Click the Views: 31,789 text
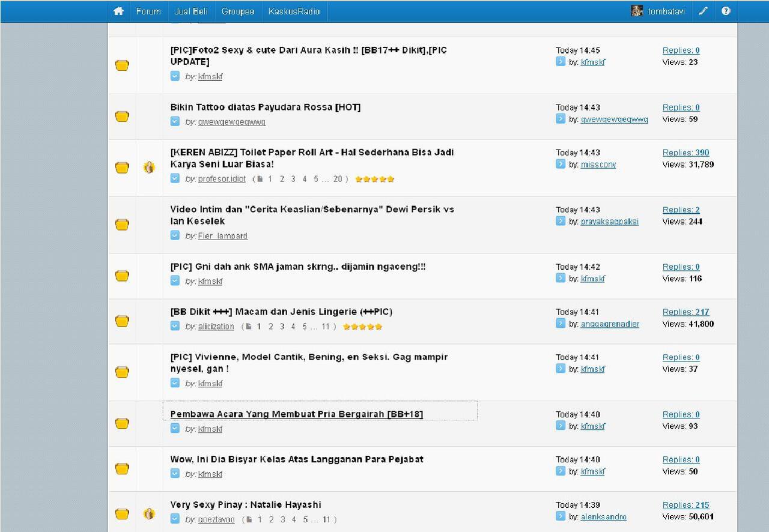The height and width of the screenshot is (532, 769). (688, 164)
